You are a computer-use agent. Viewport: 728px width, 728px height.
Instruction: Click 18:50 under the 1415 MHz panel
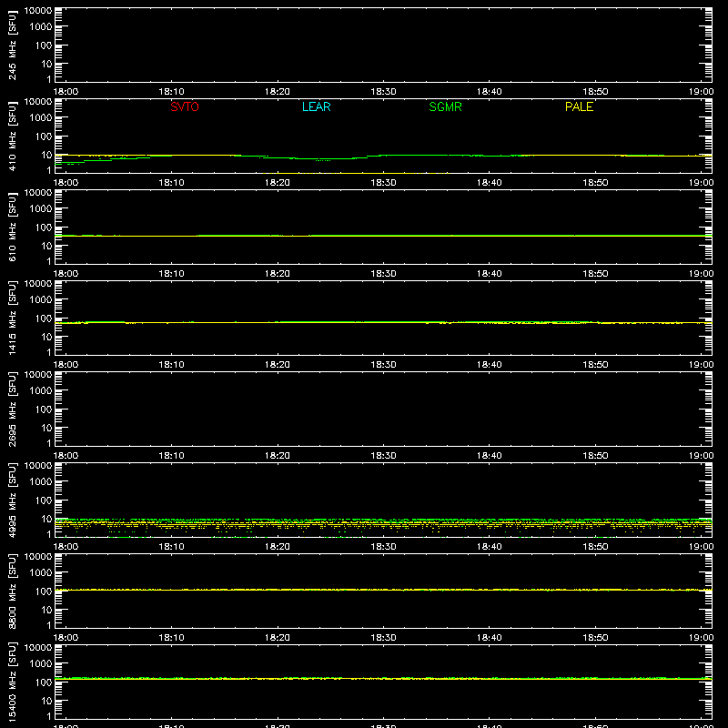pyautogui.click(x=596, y=365)
